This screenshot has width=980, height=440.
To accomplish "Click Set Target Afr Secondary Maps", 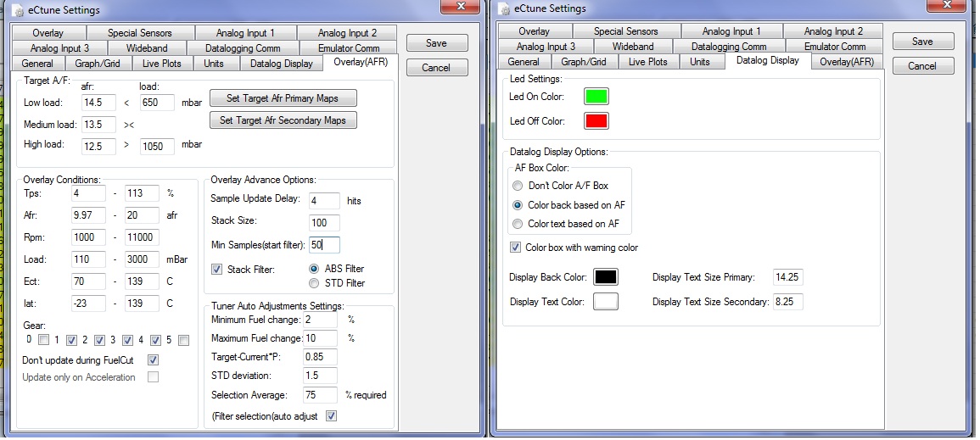I will (283, 120).
